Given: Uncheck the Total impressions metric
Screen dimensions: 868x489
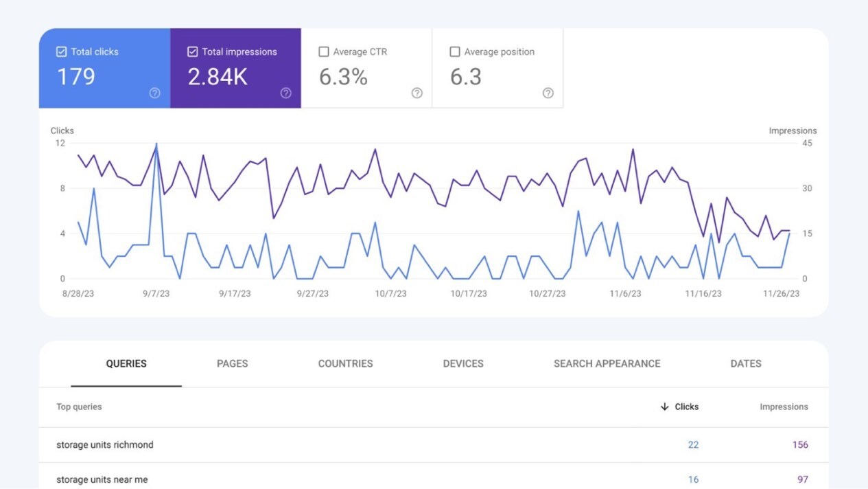Looking at the screenshot, I should pos(192,51).
